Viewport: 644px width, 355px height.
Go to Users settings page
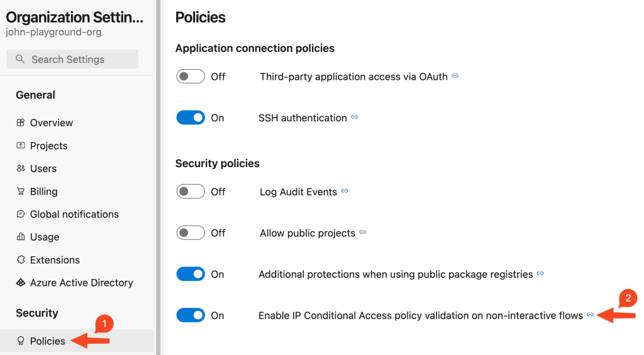pos(43,168)
